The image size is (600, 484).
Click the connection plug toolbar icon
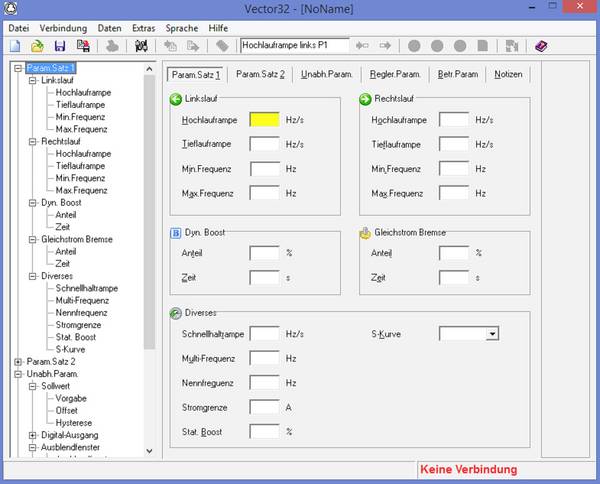141,46
